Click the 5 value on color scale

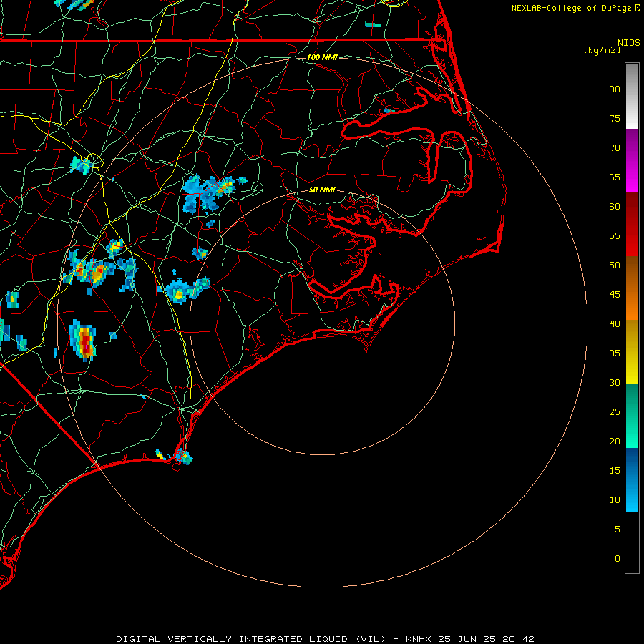[618, 530]
